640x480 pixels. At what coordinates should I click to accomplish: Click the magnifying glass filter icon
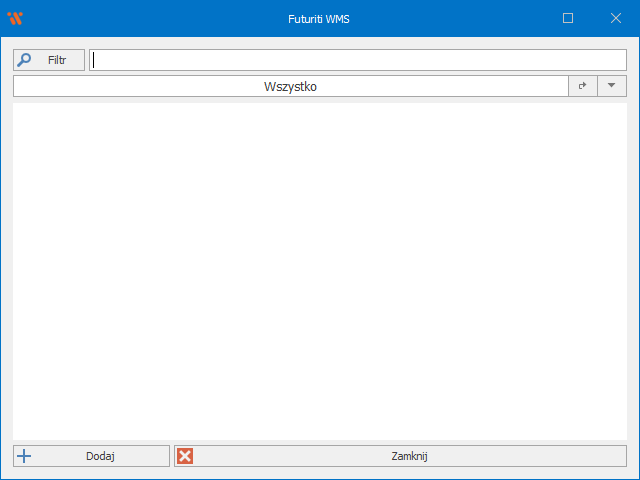(x=25, y=60)
